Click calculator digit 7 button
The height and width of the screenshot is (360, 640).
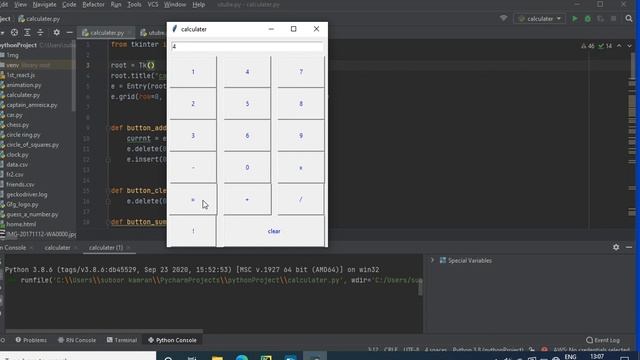[301, 72]
